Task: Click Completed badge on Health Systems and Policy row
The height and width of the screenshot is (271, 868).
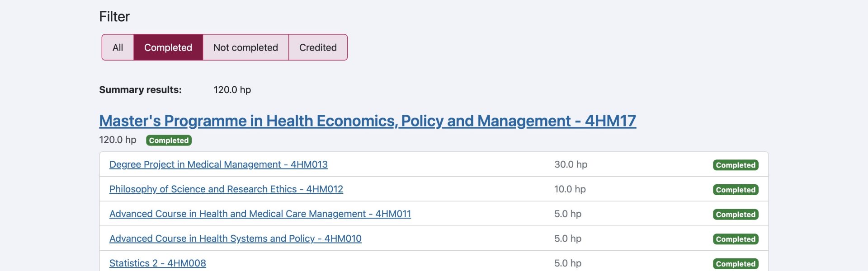Action: pos(736,239)
